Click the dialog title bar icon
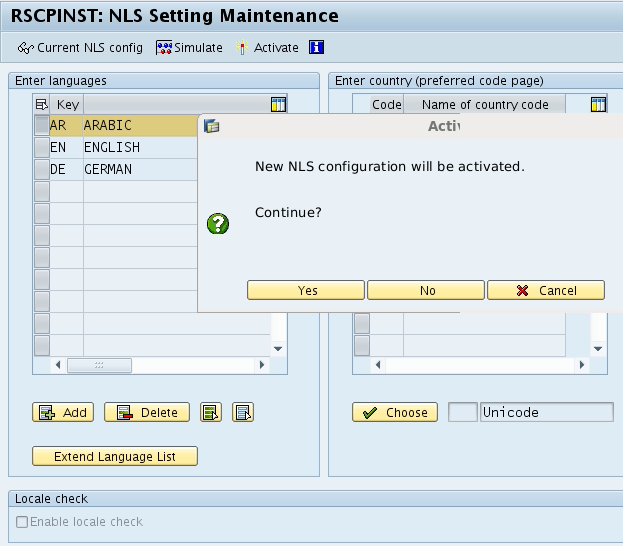The height and width of the screenshot is (546, 623). [x=211, y=126]
